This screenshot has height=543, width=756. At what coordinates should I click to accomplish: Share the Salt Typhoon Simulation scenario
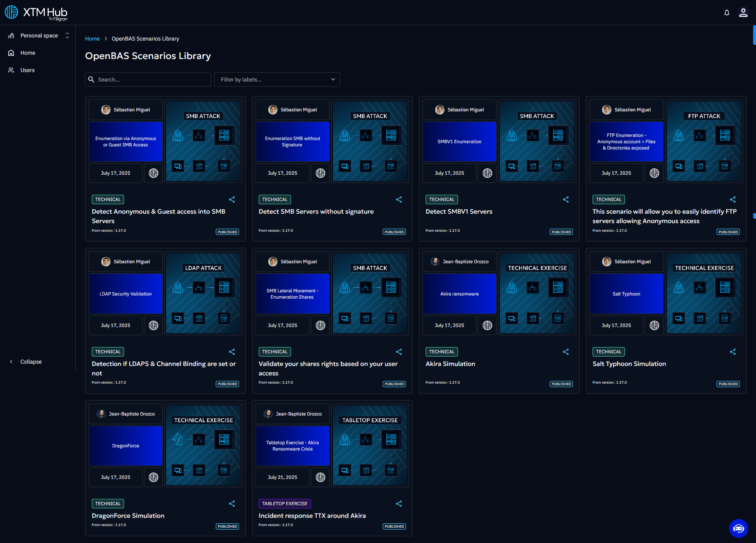[733, 352]
